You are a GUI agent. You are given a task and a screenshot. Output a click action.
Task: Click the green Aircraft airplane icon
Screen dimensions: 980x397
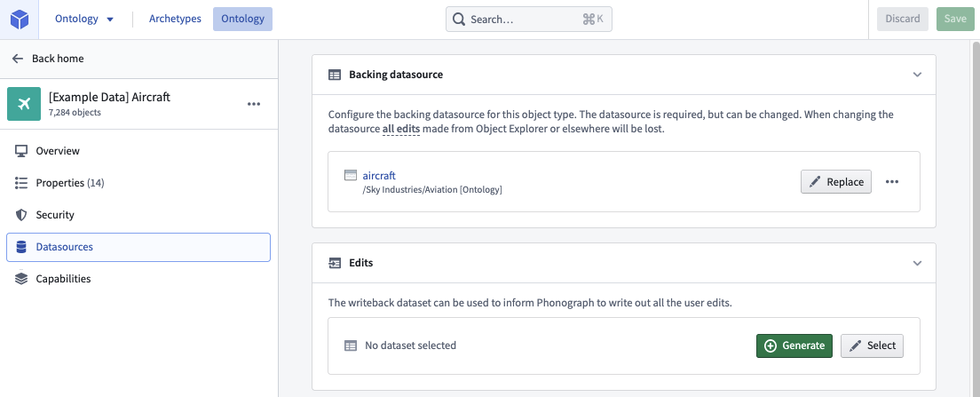pos(24,104)
